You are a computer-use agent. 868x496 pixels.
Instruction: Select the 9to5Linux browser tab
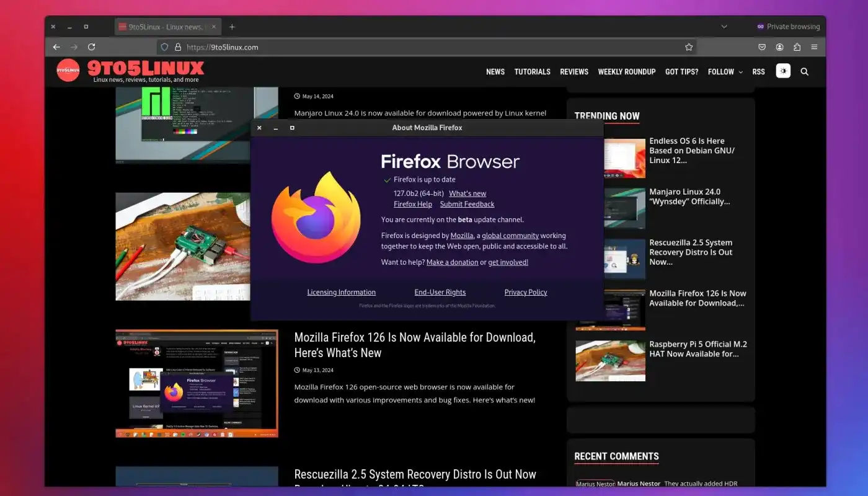167,27
